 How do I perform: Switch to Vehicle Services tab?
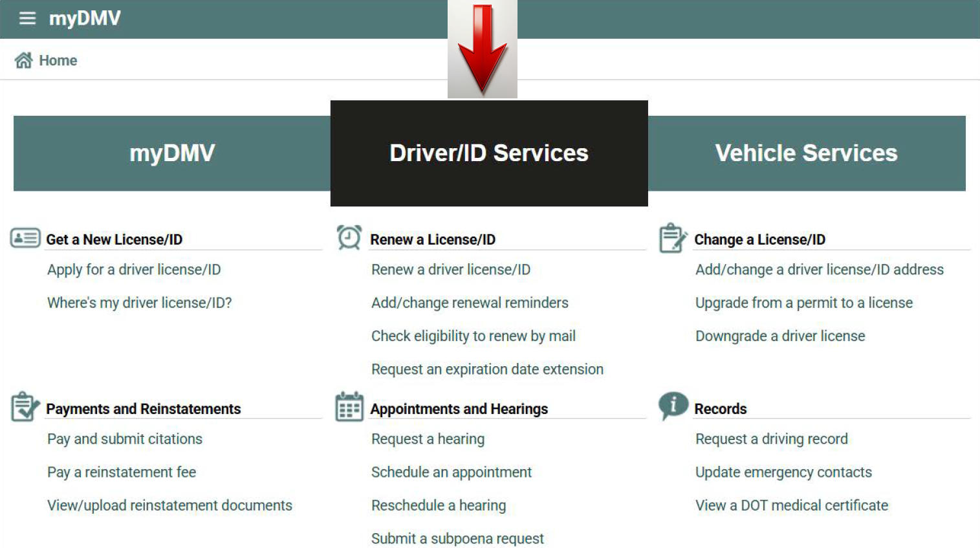point(805,153)
